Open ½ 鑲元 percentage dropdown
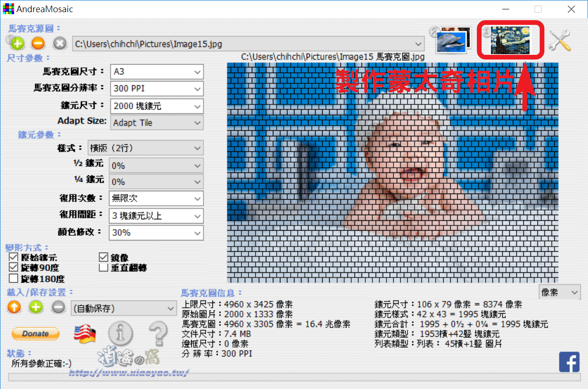Screen dimensions: 588x389 point(156,165)
